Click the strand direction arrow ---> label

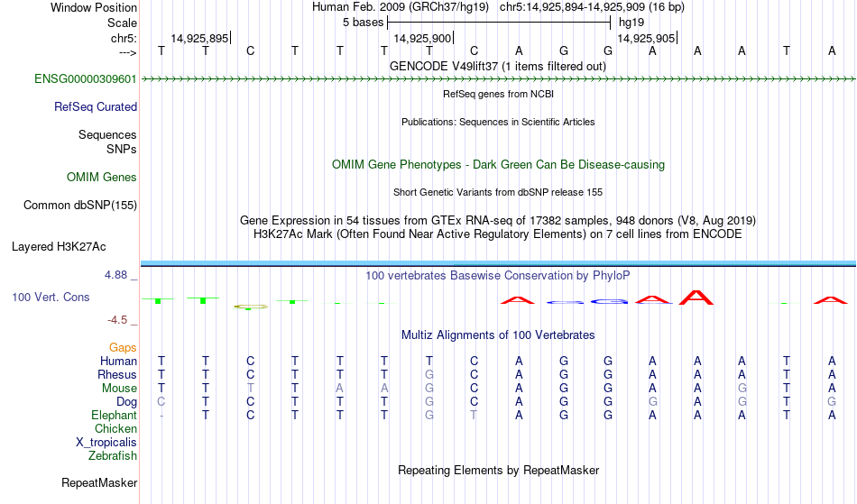[x=128, y=53]
